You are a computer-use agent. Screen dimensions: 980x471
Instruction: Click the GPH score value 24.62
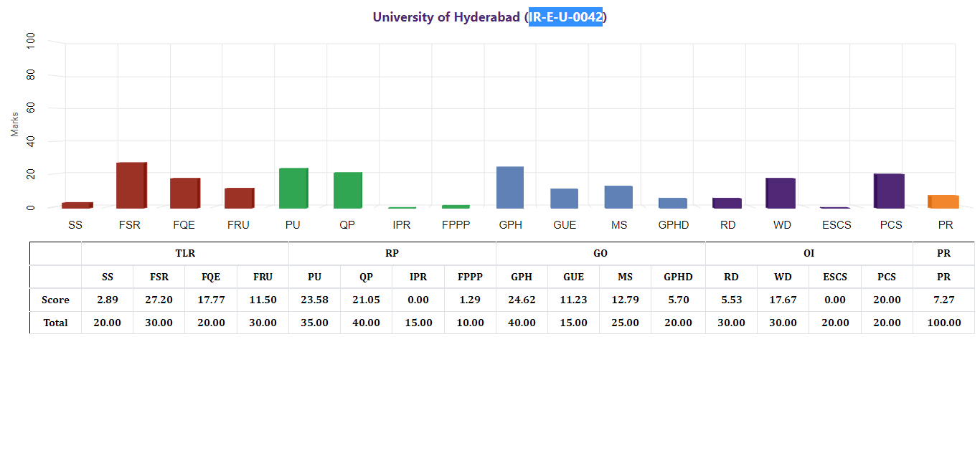pos(522,300)
